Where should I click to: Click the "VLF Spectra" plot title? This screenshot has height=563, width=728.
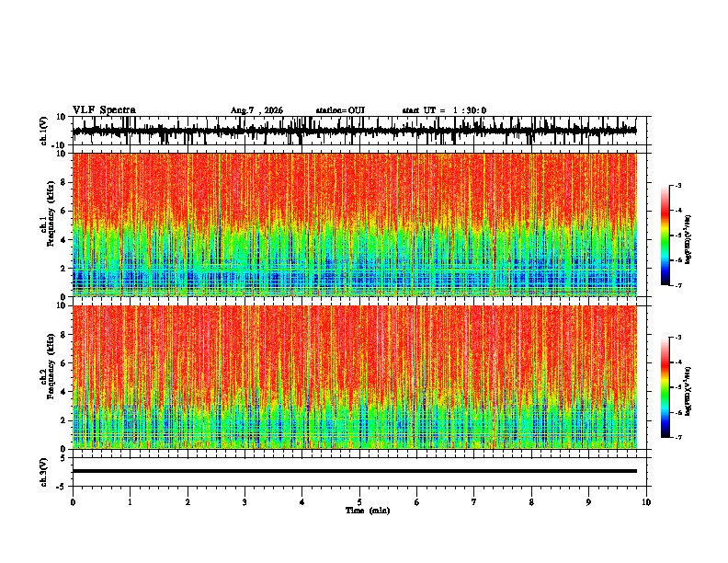(104, 110)
